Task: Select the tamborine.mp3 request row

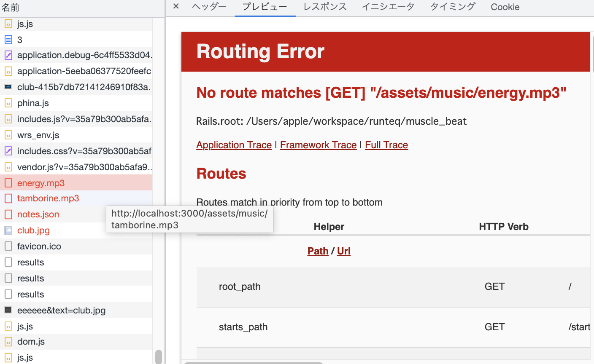Action: pos(76,198)
